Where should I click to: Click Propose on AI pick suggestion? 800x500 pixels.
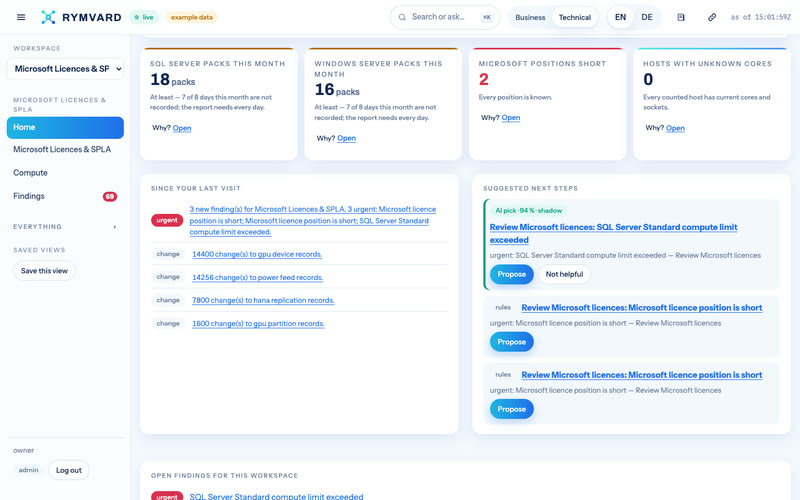click(x=511, y=274)
